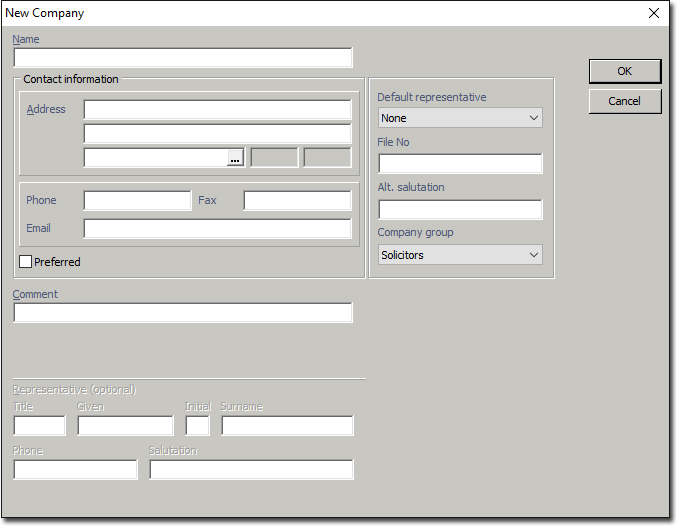
Task: Click the representative Salutation field
Action: 251,470
